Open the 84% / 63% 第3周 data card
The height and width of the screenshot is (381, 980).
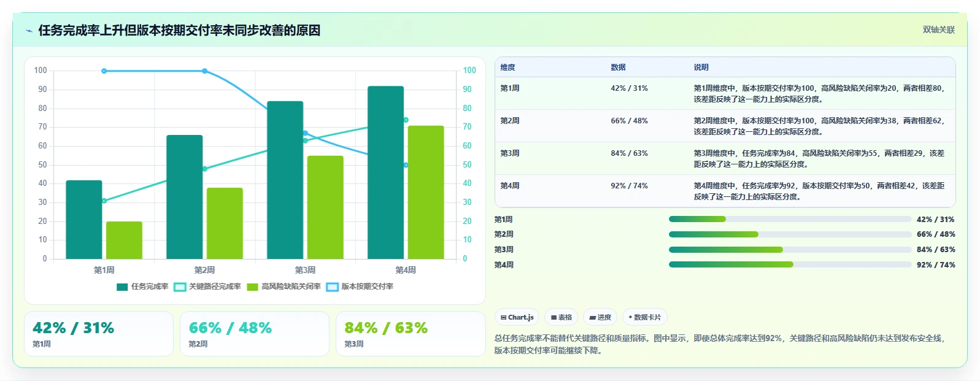coord(411,334)
